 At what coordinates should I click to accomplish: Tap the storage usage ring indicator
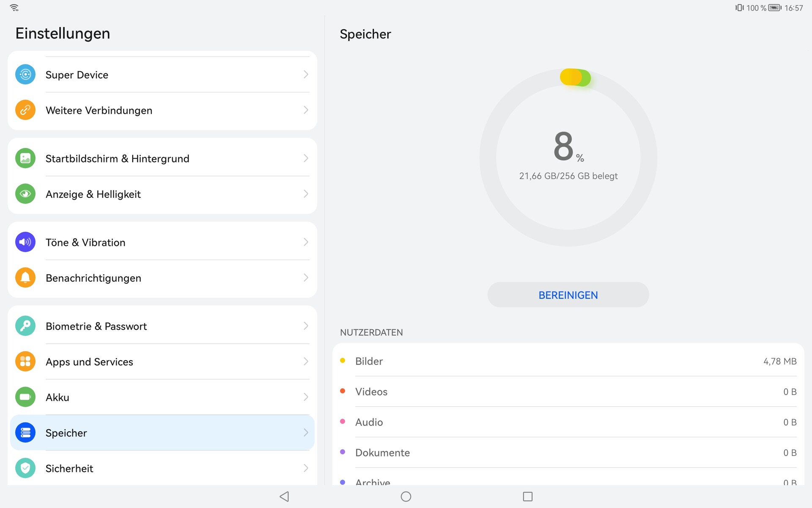[568, 157]
